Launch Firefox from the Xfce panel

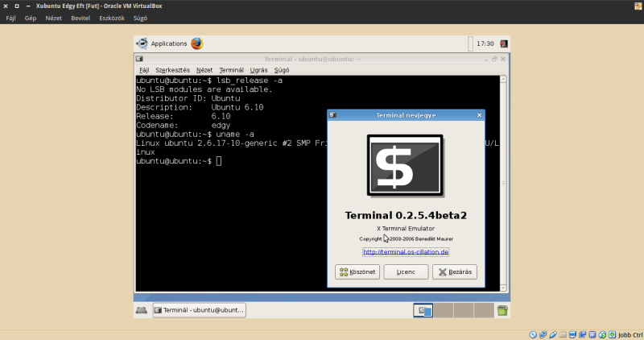click(196, 44)
